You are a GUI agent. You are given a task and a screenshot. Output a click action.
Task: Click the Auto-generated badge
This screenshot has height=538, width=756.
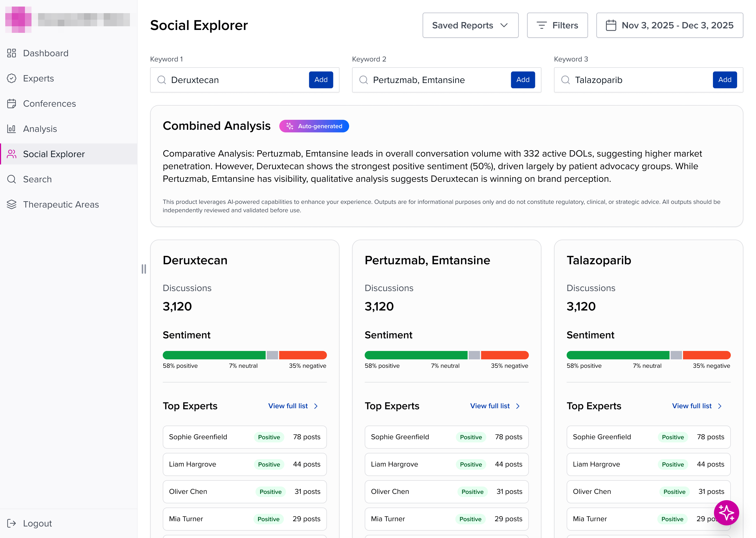point(314,126)
